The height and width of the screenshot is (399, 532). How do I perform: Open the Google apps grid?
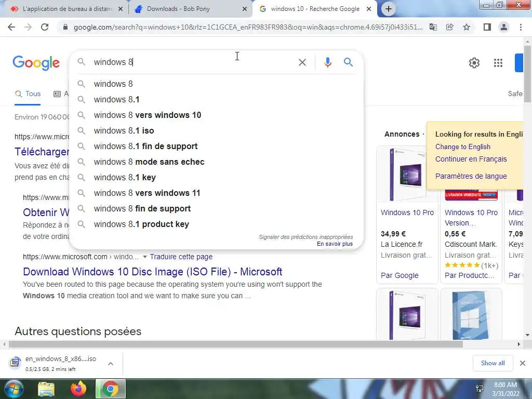point(498,63)
